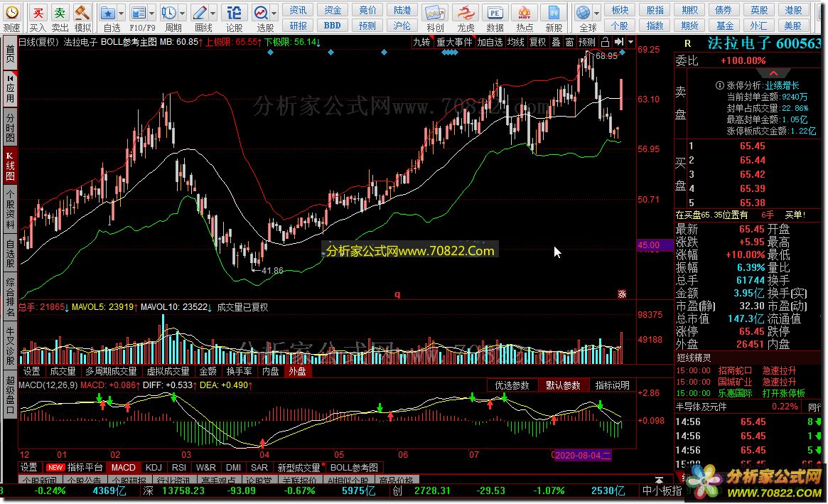
Task: Collapse the sell-side red chevron expander
Action: 773,73
